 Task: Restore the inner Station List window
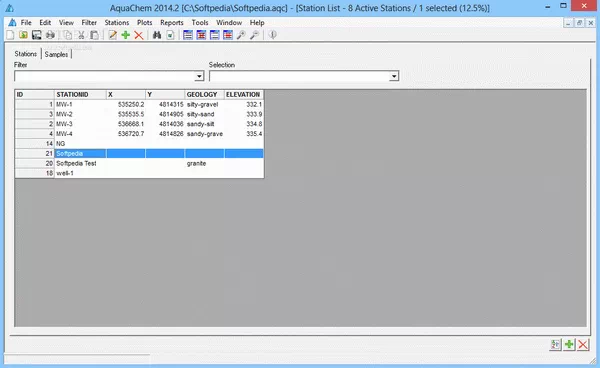[x=579, y=23]
